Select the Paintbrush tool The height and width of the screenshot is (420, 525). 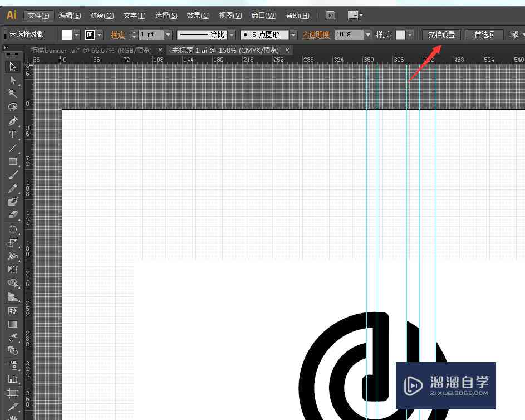point(13,175)
